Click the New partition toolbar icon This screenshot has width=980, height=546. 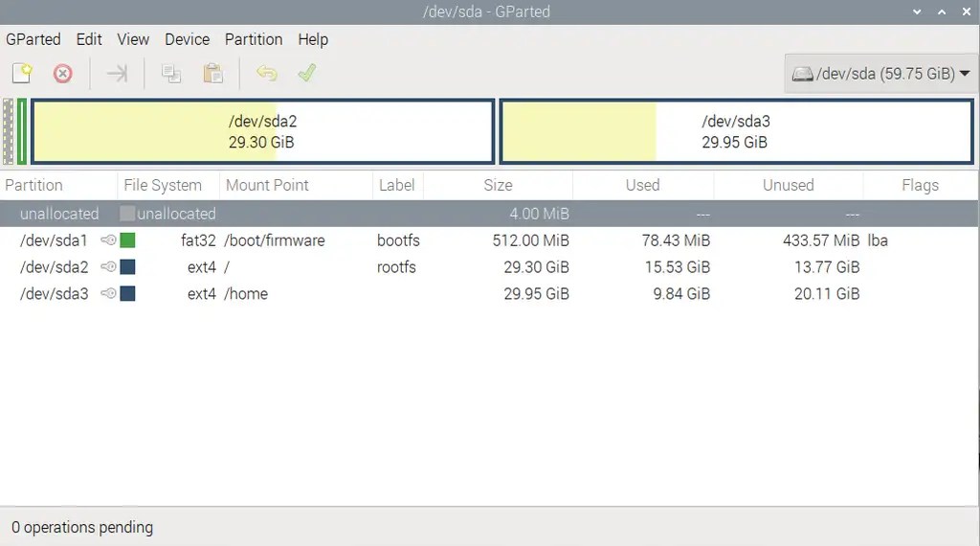click(x=22, y=74)
